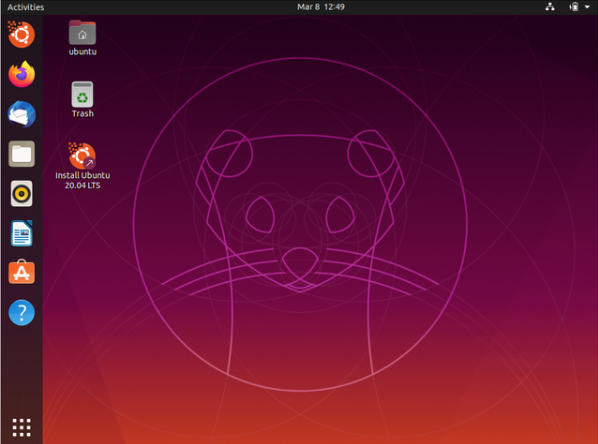
Task: Select the Trash desktop icon
Action: point(82,99)
